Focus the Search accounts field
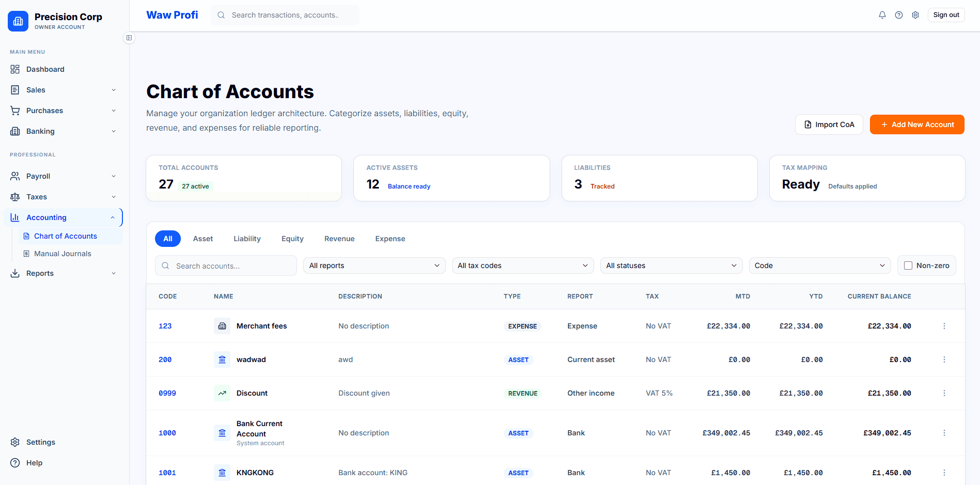980x485 pixels. [226, 265]
